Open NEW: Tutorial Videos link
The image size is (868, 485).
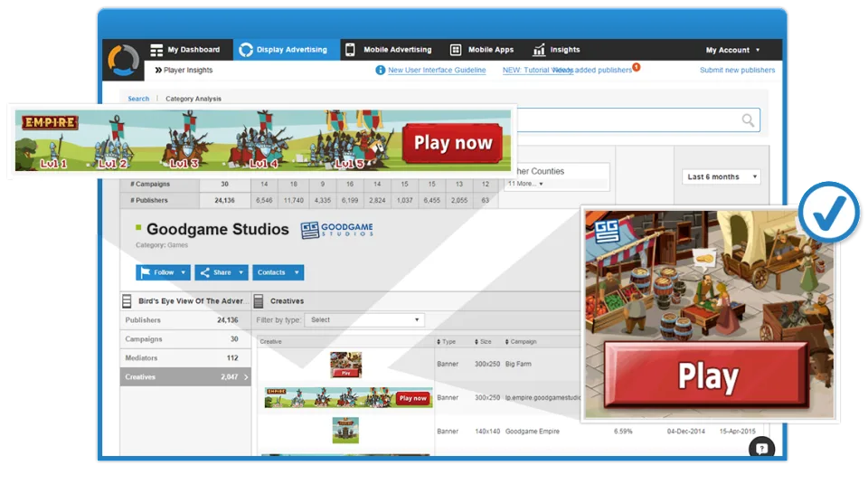(537, 70)
